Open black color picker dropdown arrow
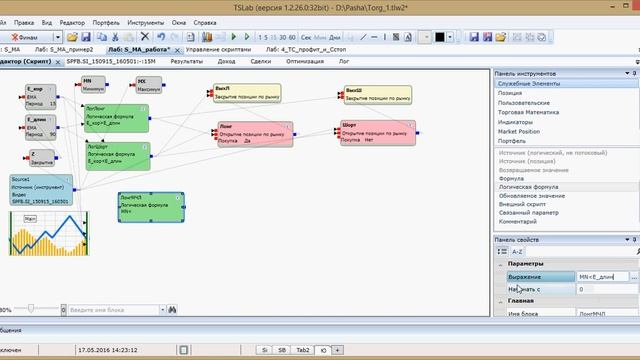The width and height of the screenshot is (640, 360). tap(449, 37)
